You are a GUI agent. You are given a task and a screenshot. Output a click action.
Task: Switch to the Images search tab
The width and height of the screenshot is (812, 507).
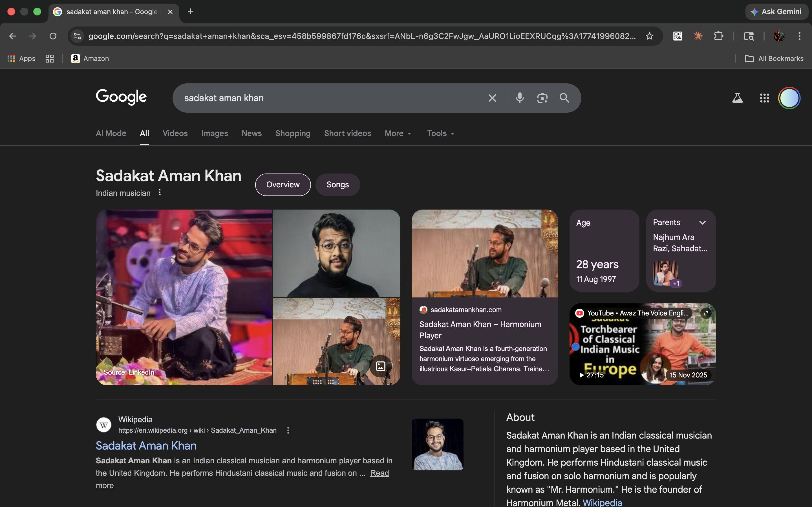click(x=214, y=133)
